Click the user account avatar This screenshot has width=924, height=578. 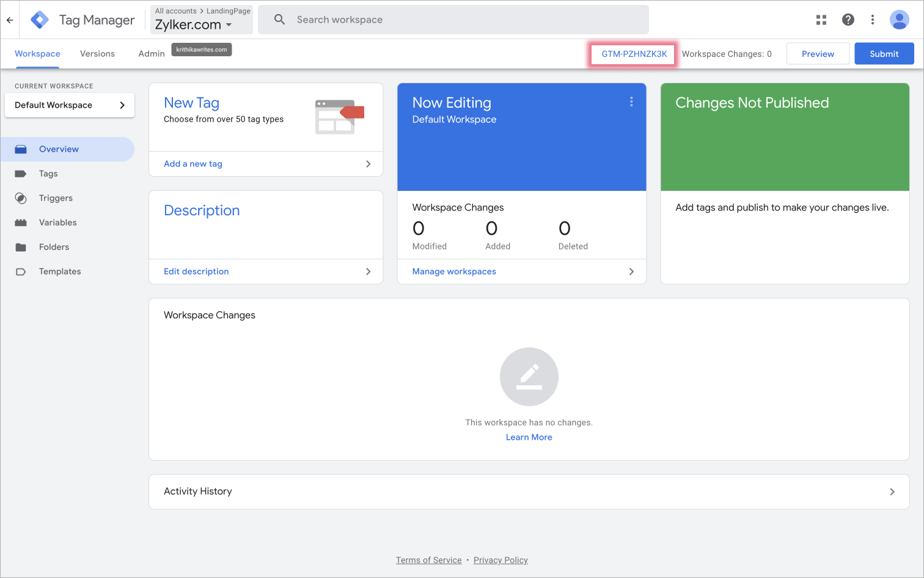(x=899, y=20)
